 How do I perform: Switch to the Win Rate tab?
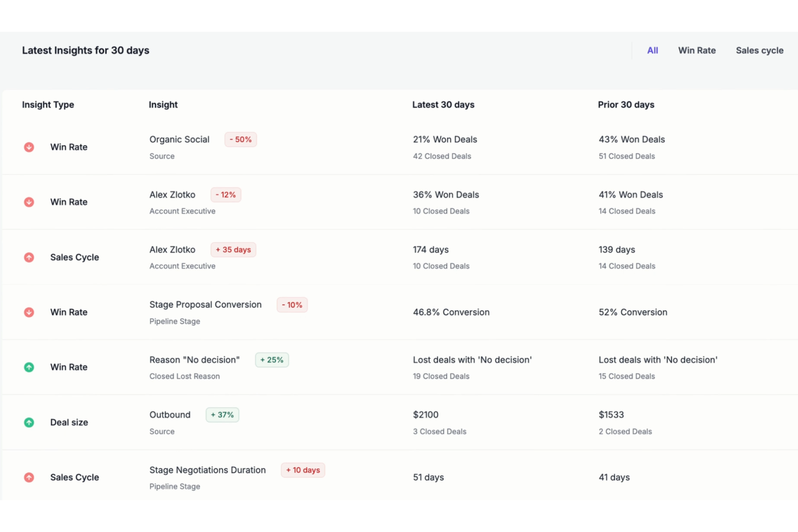pyautogui.click(x=697, y=50)
